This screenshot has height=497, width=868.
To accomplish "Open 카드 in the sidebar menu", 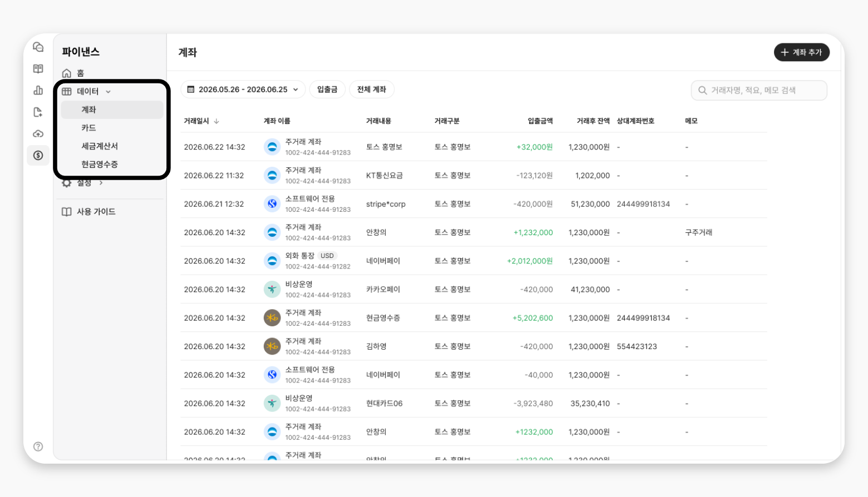I will (89, 128).
